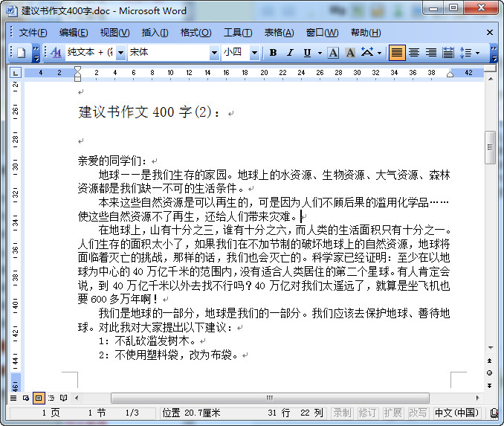Open the Styles and Formatting pane icon

56,53
